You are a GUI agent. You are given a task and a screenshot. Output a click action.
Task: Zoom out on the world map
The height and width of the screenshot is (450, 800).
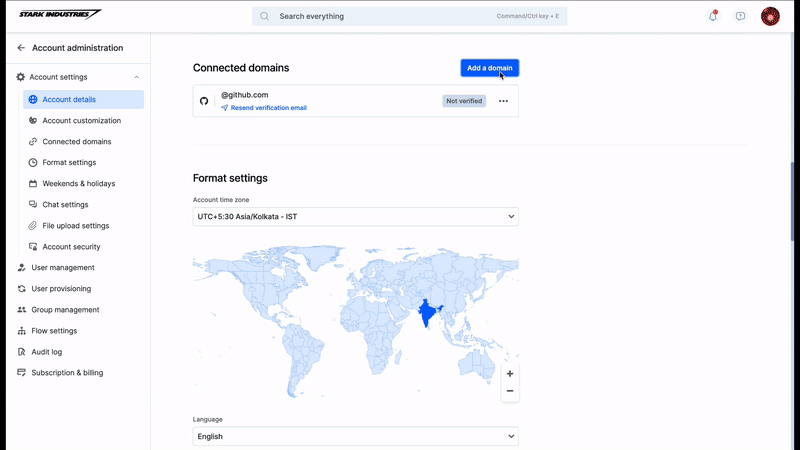point(510,391)
